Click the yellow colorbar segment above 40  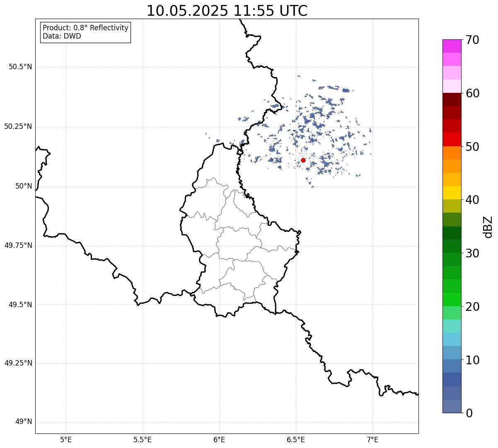tap(452, 193)
